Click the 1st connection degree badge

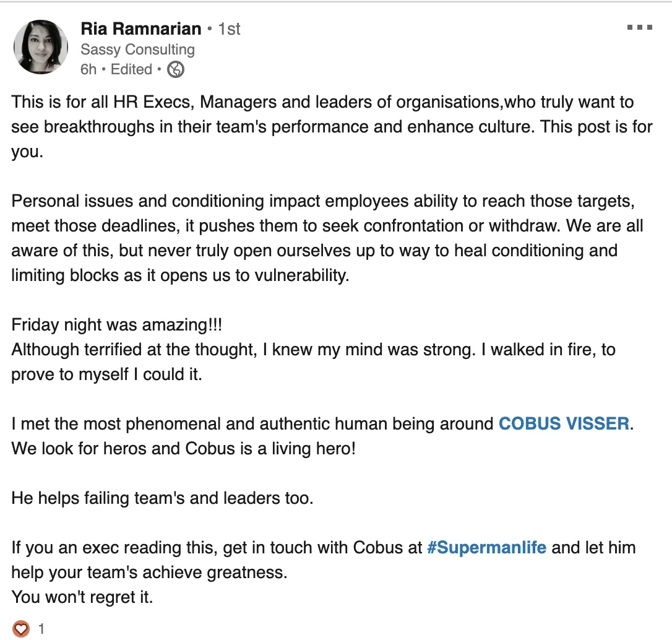pyautogui.click(x=230, y=29)
